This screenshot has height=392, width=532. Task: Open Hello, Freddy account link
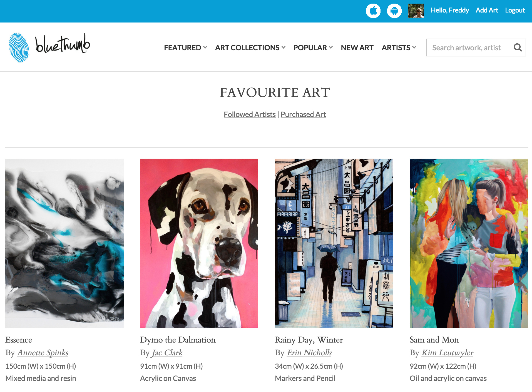click(x=450, y=10)
